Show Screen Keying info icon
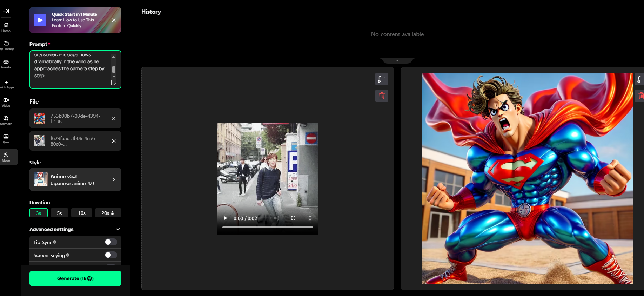 (68, 255)
